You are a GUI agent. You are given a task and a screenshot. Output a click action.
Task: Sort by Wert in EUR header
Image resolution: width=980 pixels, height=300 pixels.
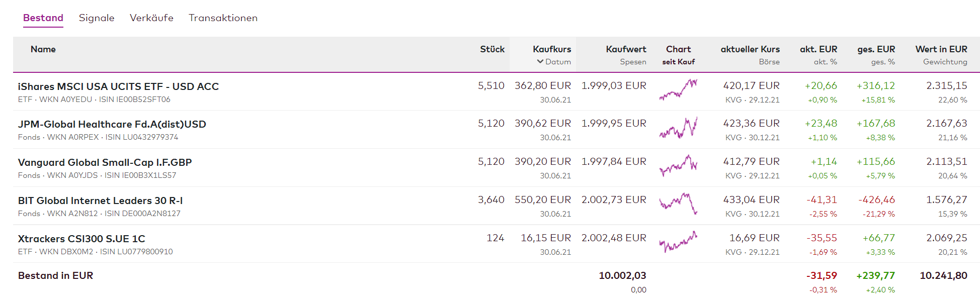pos(941,49)
